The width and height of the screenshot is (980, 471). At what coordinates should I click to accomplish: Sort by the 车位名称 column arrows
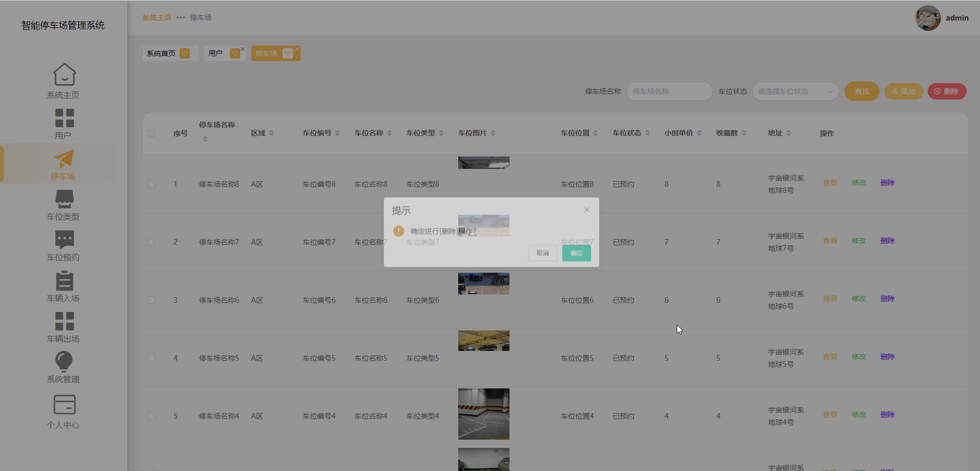[x=389, y=133]
